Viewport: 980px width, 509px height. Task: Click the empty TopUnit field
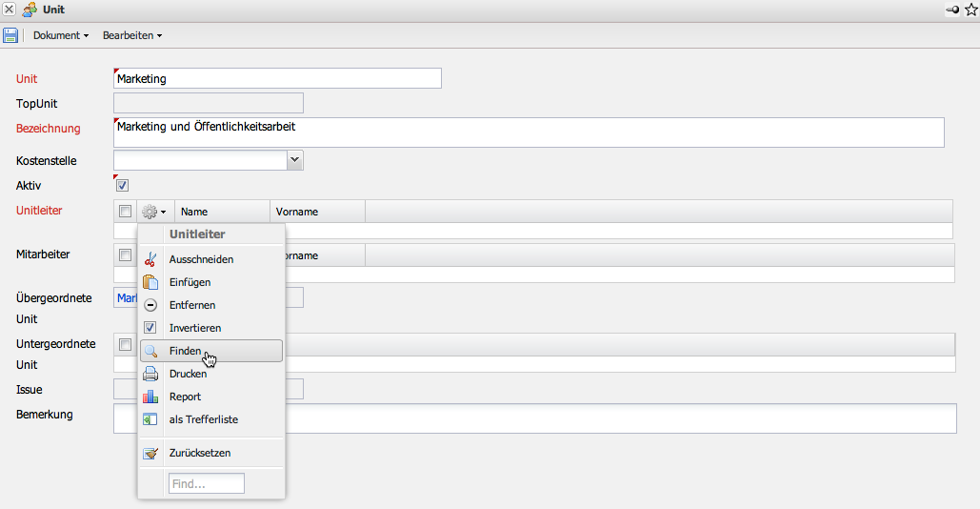click(209, 103)
